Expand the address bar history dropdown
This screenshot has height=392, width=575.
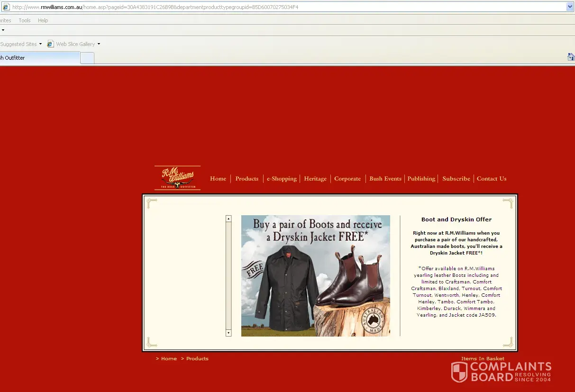coord(570,7)
